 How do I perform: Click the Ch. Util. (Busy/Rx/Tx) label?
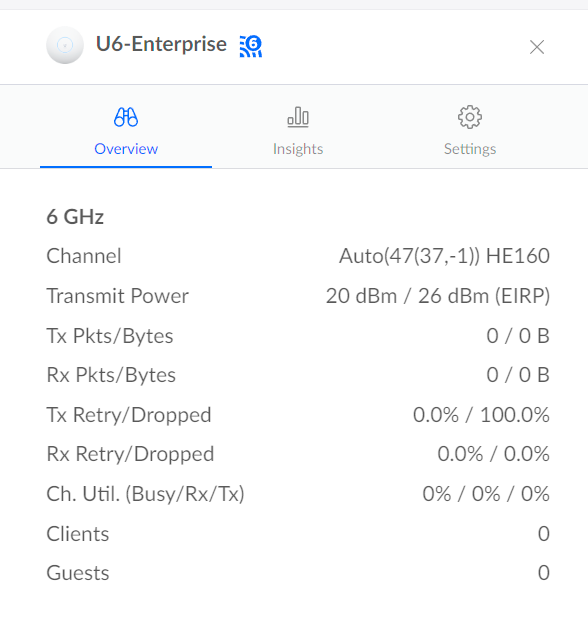coord(145,494)
